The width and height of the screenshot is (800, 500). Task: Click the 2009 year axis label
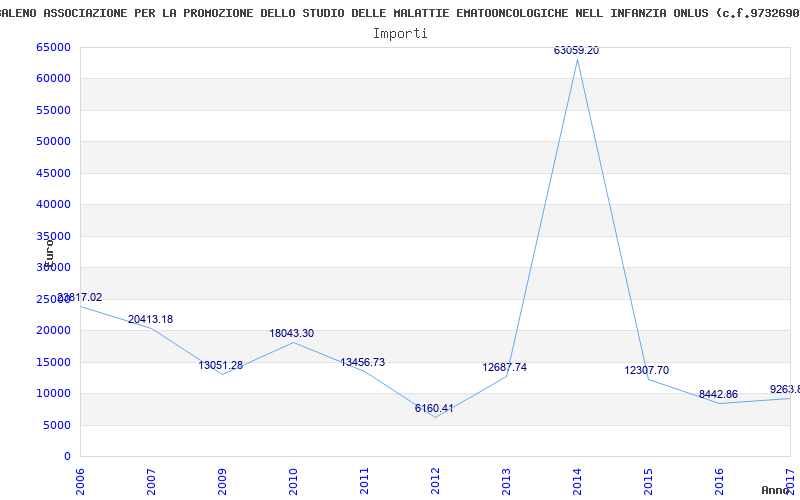click(222, 482)
